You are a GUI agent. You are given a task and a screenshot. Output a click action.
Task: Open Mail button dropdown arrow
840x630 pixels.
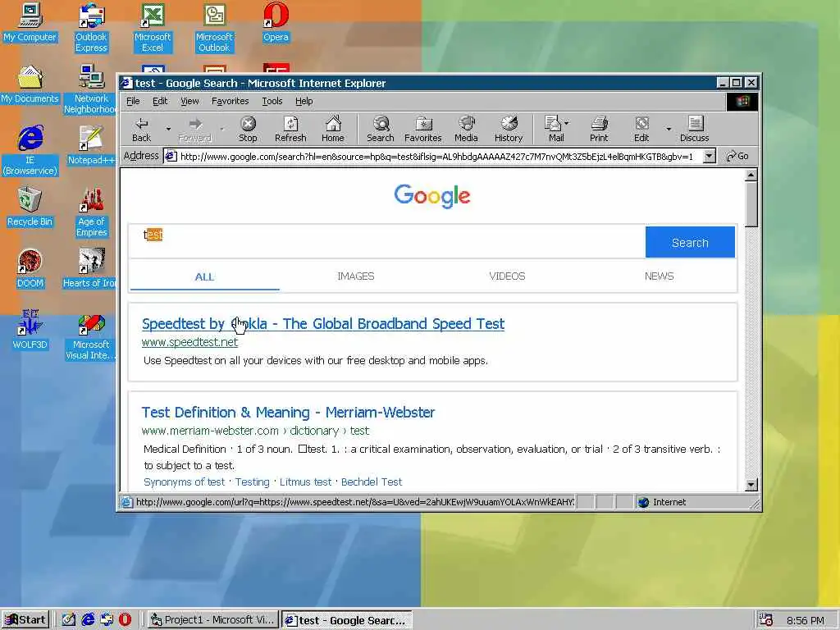coord(567,123)
